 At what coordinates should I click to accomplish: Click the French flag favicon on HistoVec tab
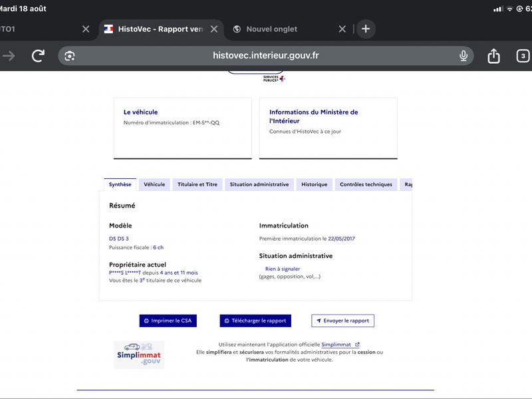click(108, 29)
